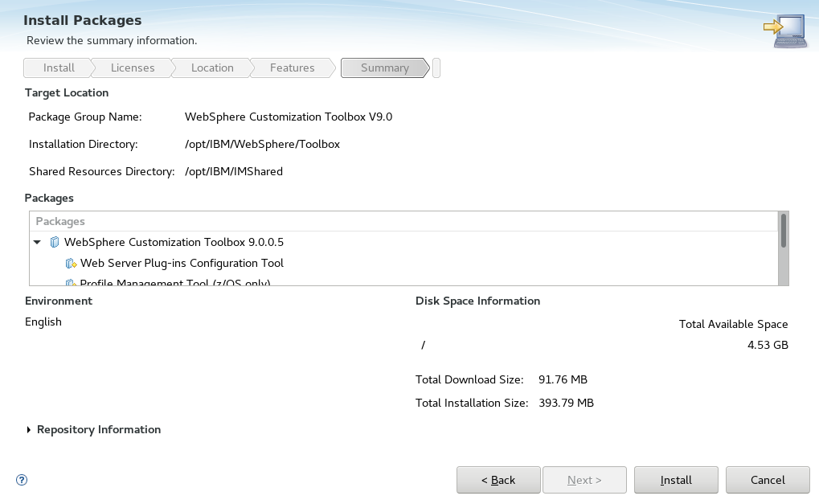Click the Packages column header
Screen dimensions: 819x504
(403, 221)
